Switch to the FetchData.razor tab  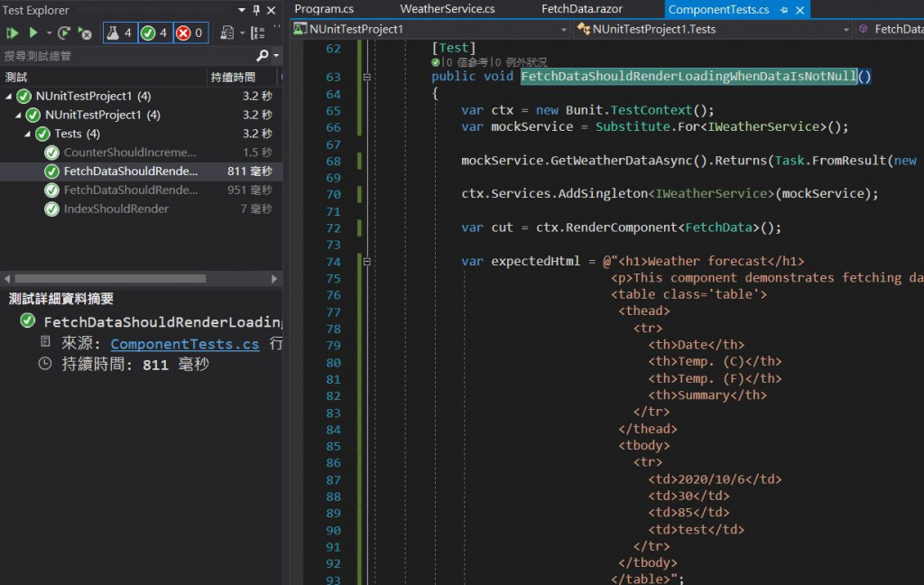(582, 9)
